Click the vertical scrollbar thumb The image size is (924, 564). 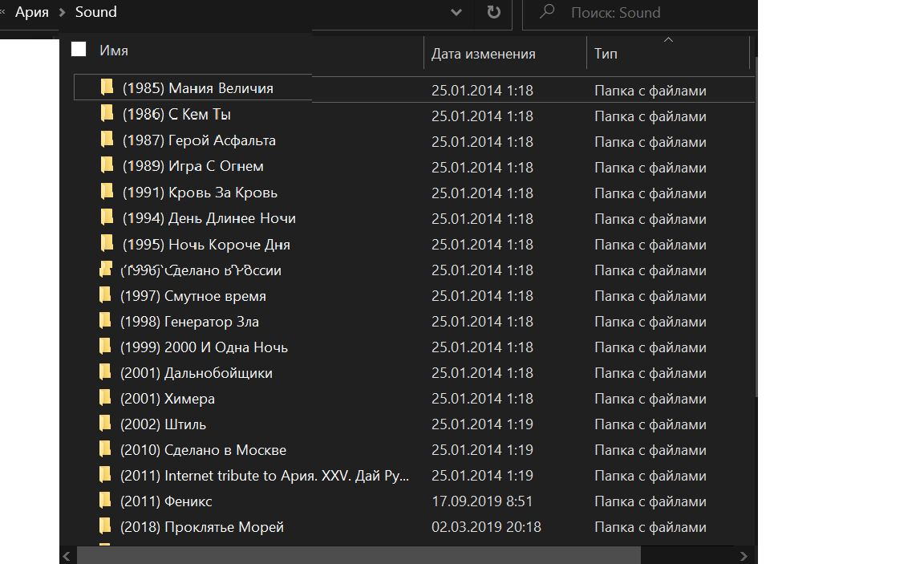click(756, 227)
